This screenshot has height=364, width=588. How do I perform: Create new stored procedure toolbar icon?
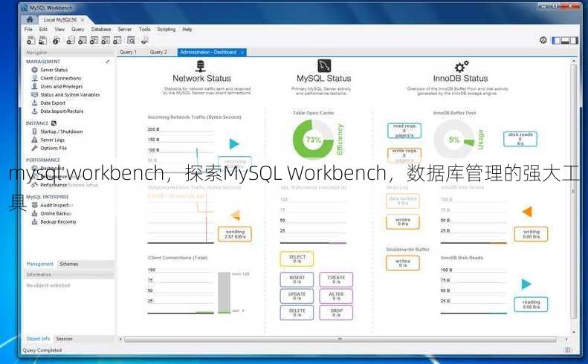click(106, 40)
